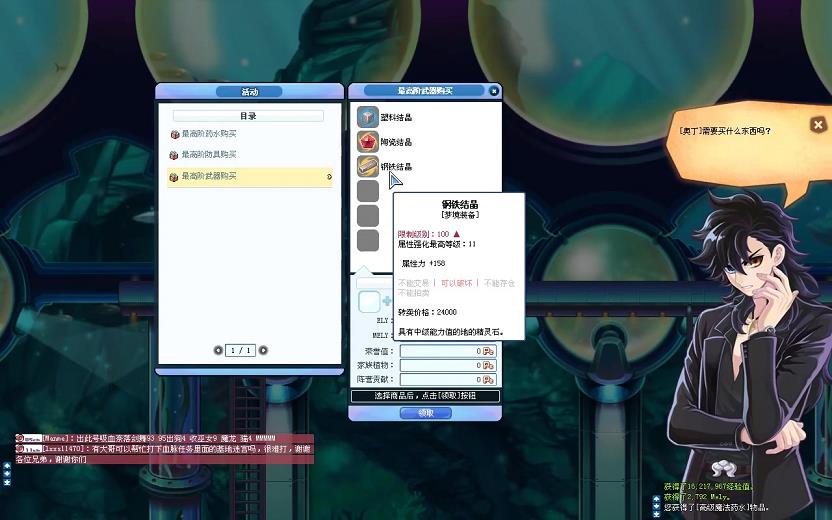Click the 目录 directory header
Viewport: 832px width, 520px height.
coord(248,116)
